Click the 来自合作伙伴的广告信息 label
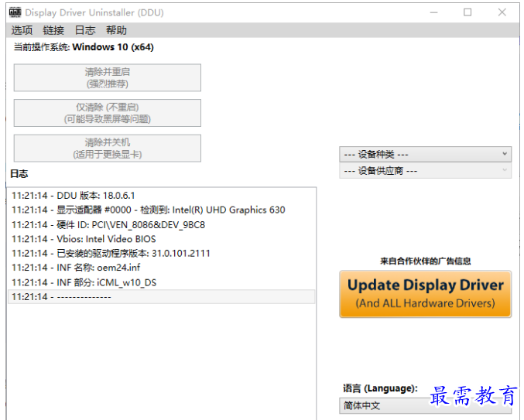The height and width of the screenshot is (420, 524). (425, 261)
